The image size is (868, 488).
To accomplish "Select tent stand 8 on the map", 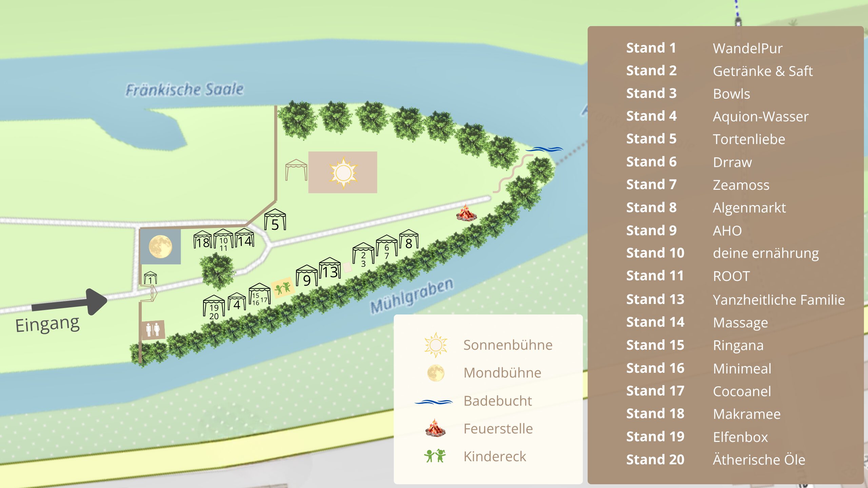I will point(409,239).
